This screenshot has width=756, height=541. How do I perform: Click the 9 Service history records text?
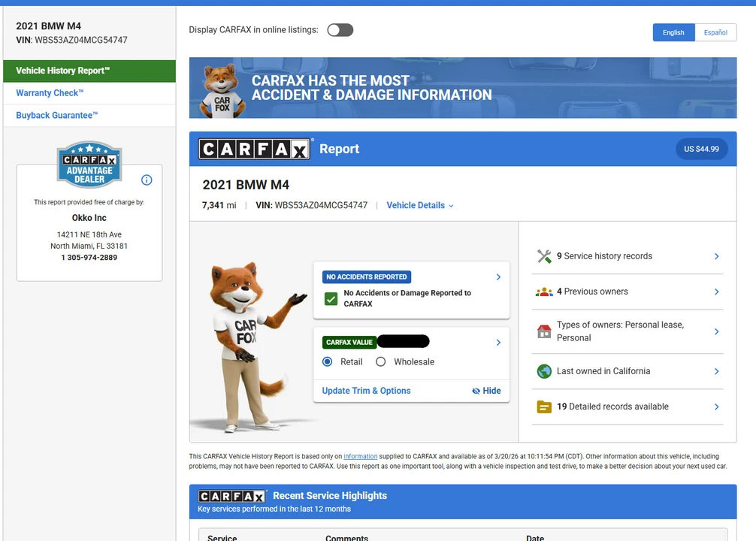[x=605, y=256]
